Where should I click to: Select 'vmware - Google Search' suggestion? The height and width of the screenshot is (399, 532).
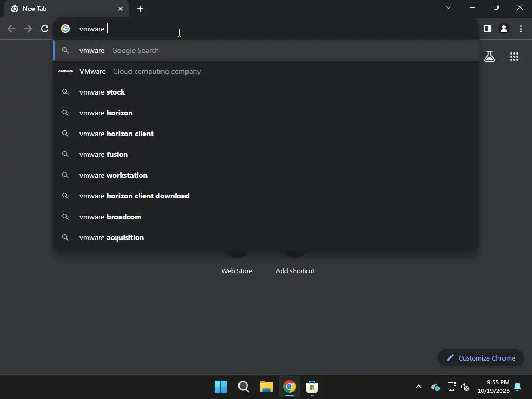click(266, 50)
